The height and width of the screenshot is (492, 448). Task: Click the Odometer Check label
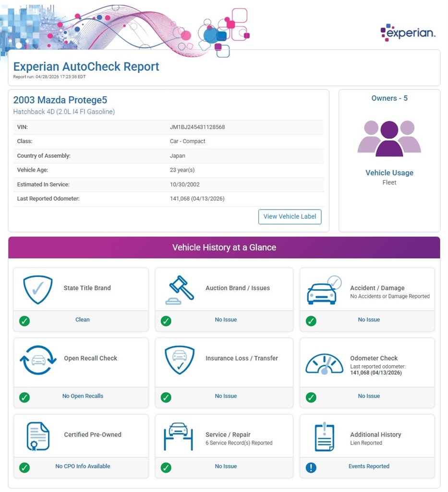(x=374, y=358)
